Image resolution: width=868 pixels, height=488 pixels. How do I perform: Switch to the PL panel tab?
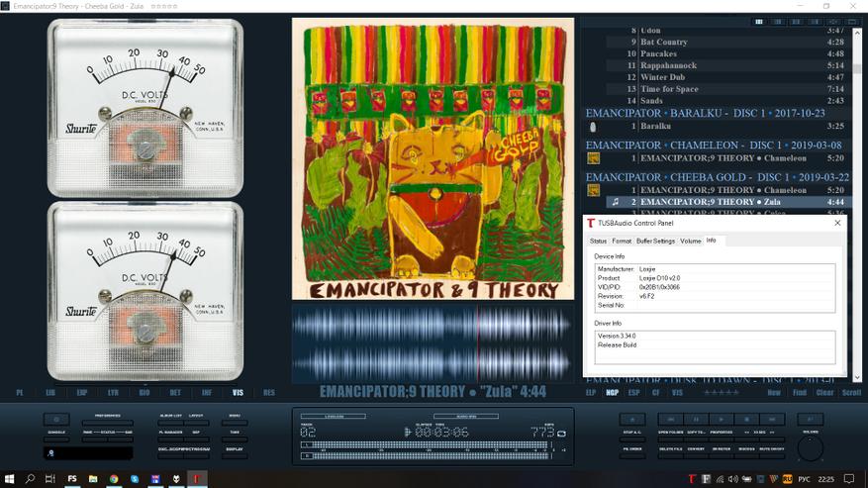20,392
